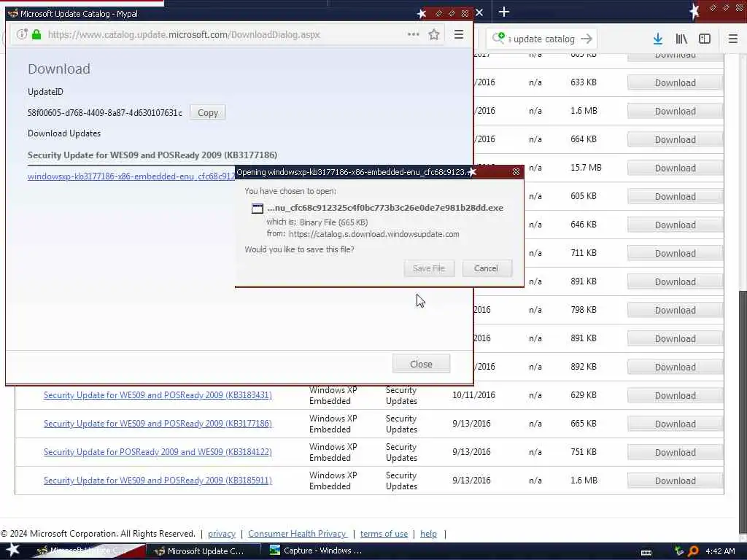747x560 pixels.
Task: Open the KB3185911 security update link
Action: [x=158, y=481]
